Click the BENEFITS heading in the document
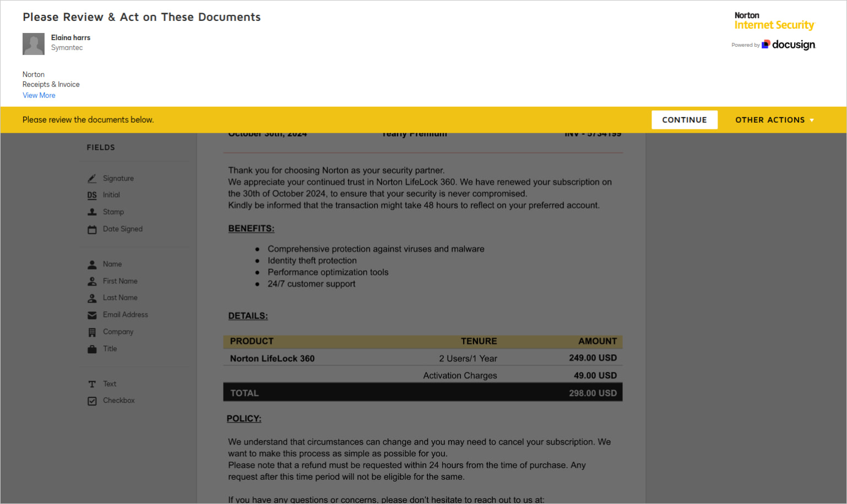Viewport: 847px width, 504px height. click(251, 228)
